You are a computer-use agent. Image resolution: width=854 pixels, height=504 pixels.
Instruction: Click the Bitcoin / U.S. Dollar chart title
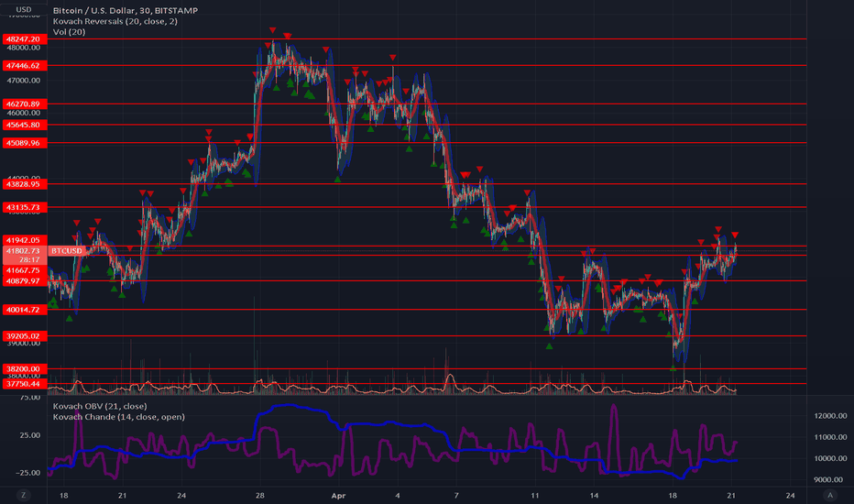[x=126, y=10]
